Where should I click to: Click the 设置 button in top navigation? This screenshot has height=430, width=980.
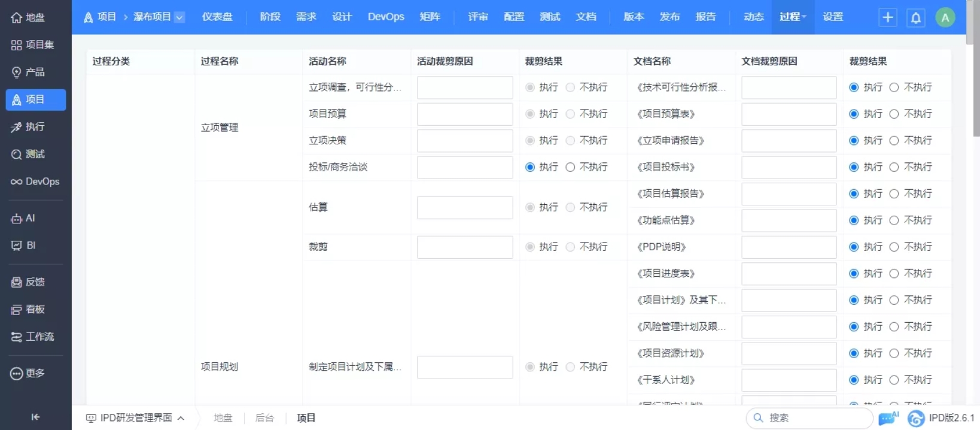click(833, 17)
